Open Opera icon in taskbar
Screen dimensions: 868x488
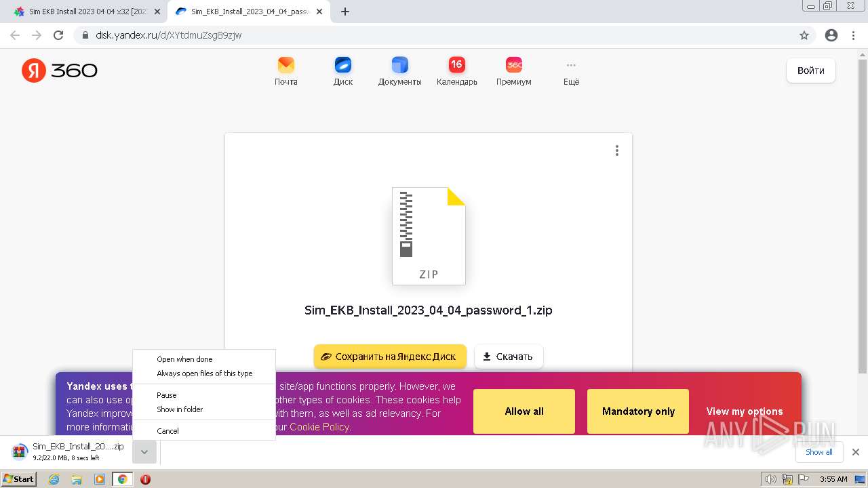click(x=145, y=479)
